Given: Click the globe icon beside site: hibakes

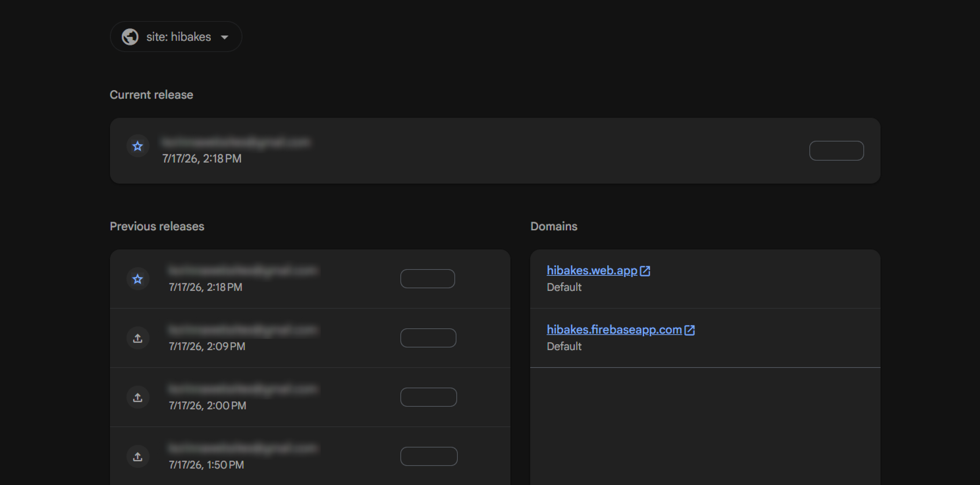Looking at the screenshot, I should tap(130, 37).
